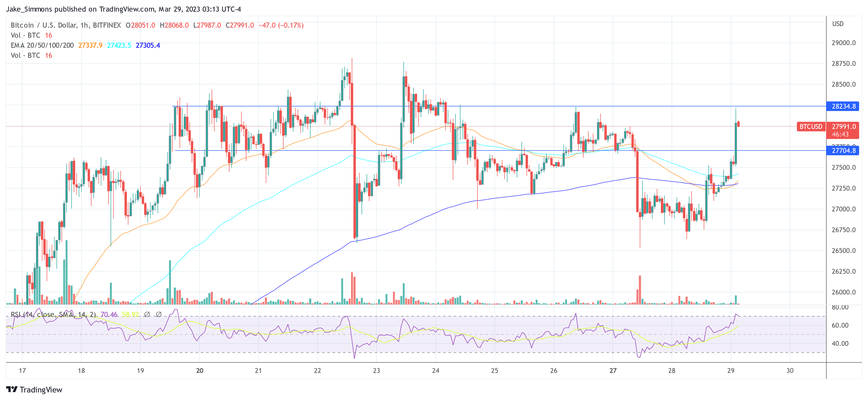Click the open price O28051.0

pos(140,25)
